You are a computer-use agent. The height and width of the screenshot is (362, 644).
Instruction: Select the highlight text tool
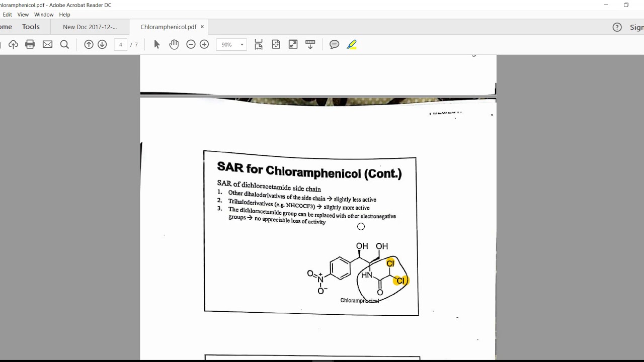[352, 44]
